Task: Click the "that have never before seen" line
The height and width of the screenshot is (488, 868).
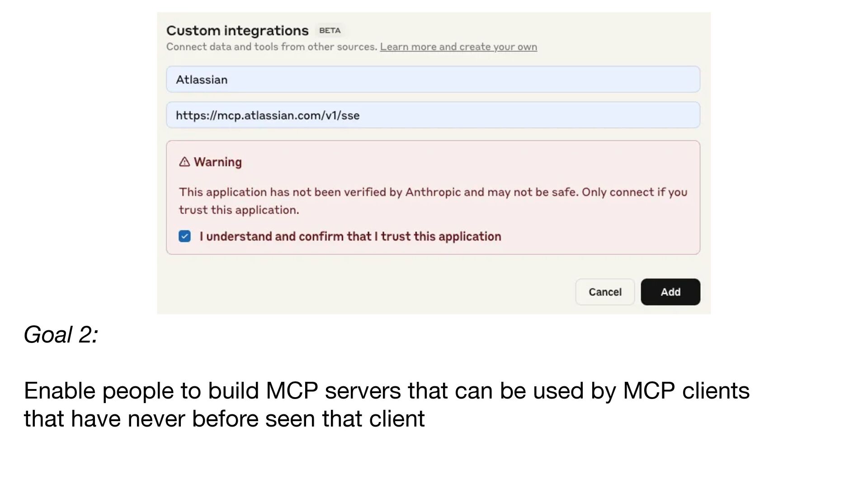Action: [224, 419]
